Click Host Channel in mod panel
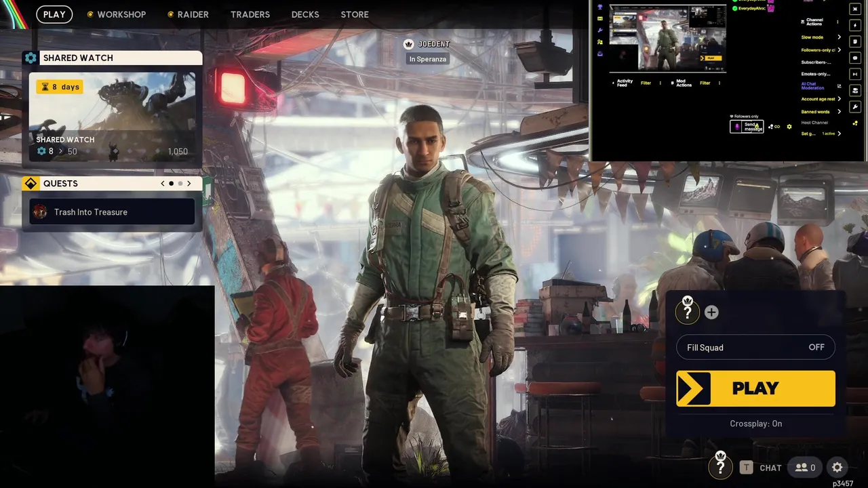Screen dimensions: 868x488 [x=814, y=123]
